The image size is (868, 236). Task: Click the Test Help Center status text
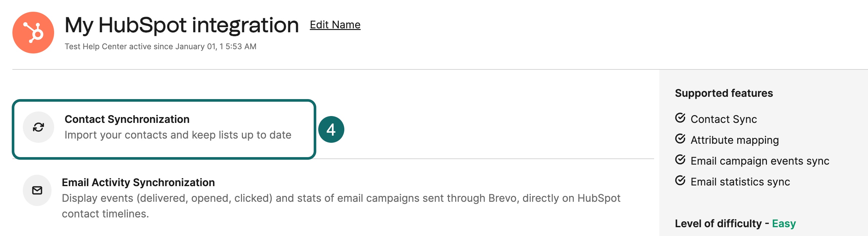click(160, 47)
